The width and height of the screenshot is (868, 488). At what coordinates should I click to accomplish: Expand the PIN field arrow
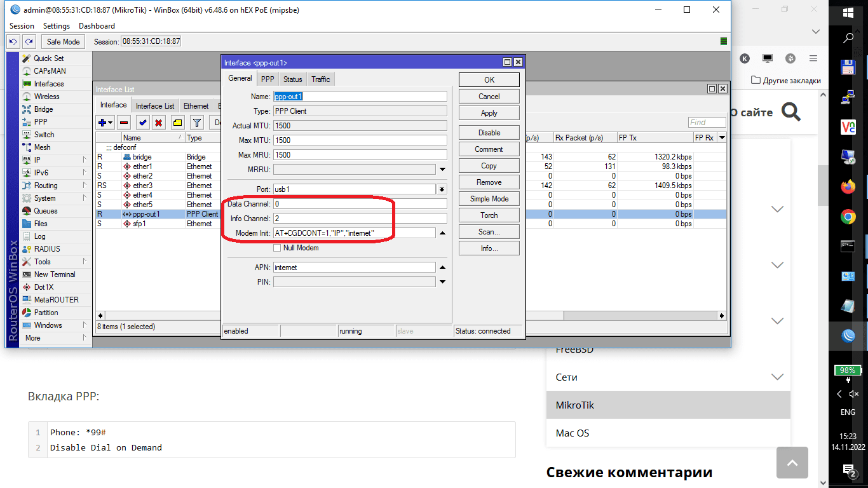442,282
